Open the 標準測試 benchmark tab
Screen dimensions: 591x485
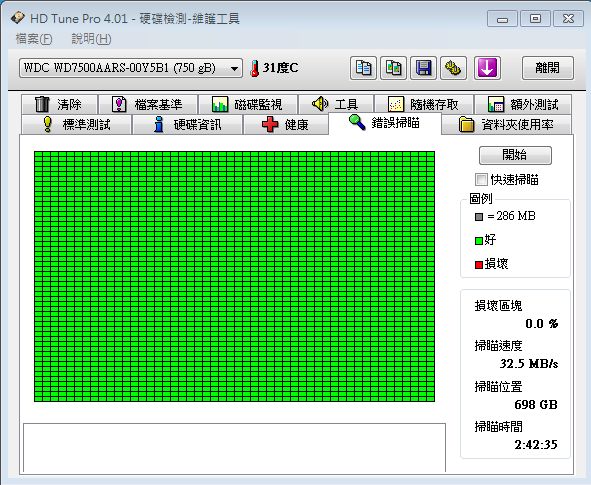pyautogui.click(x=77, y=124)
